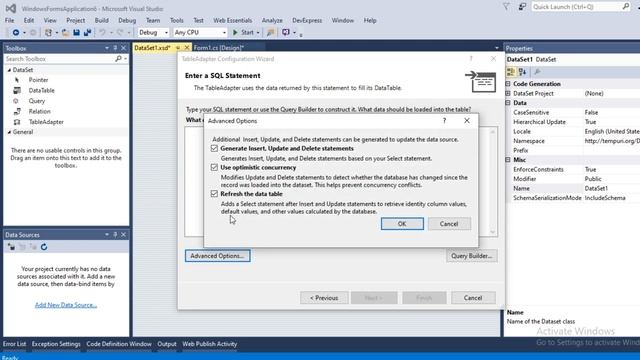
Task: Click the Open File toolbar icon
Action: tap(65, 32)
